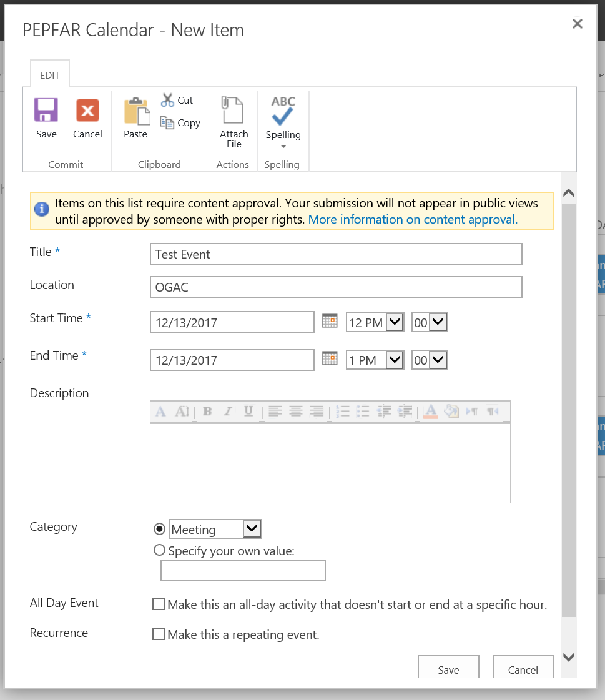Open the Start Time calendar date picker
Viewport: 605px width, 700px height.
click(x=330, y=321)
